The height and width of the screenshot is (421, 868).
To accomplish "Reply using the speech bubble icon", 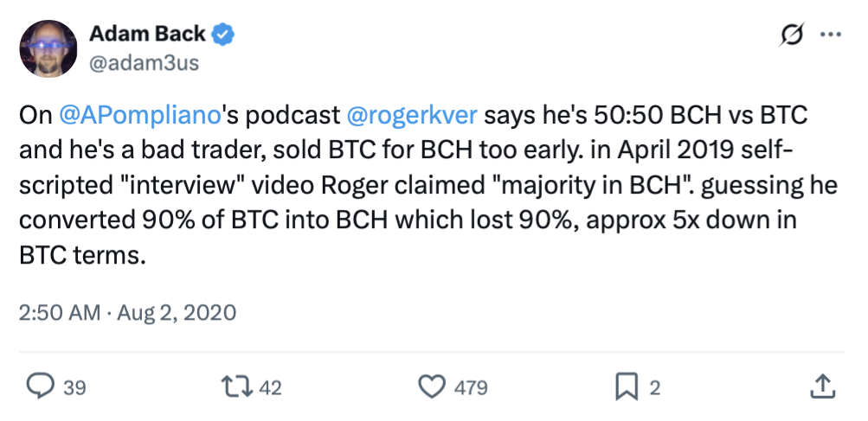I will pos(40,386).
